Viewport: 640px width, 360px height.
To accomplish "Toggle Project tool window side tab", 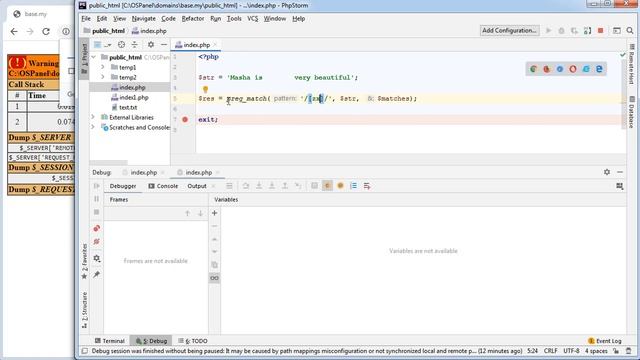I will 84,58.
